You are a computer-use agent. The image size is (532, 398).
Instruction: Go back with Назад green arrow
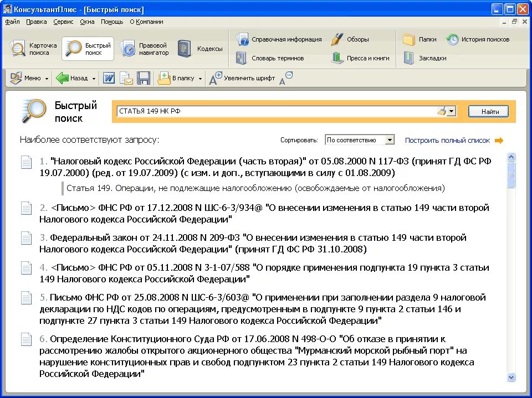(71, 78)
